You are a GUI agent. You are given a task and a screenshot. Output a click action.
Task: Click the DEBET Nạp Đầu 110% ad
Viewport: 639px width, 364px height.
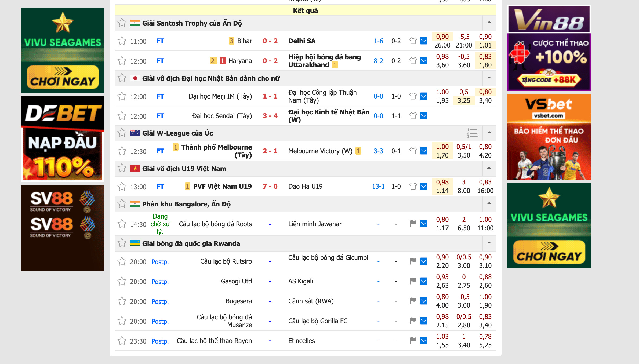(63, 139)
